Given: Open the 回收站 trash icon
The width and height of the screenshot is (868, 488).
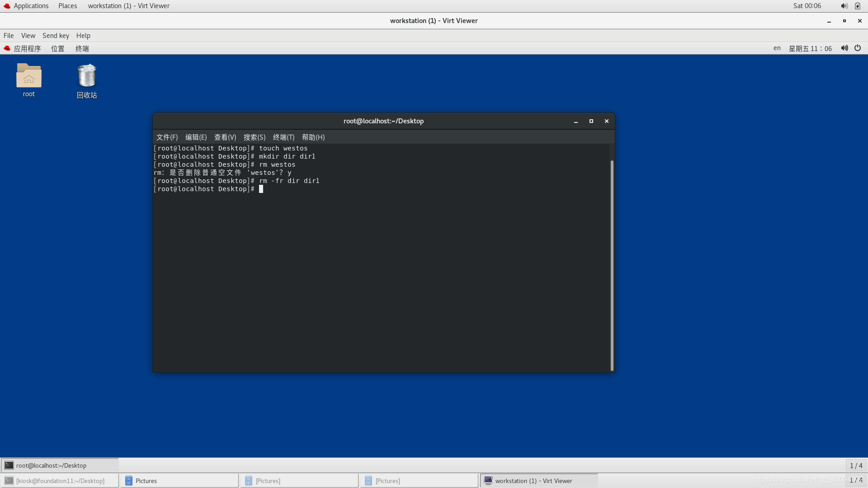Looking at the screenshot, I should coord(87,76).
